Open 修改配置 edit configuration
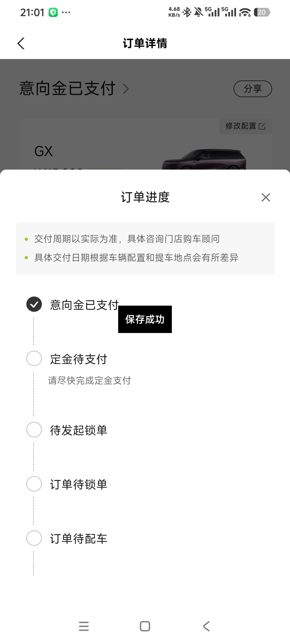Screen dimensions: 290x644 (x=241, y=126)
